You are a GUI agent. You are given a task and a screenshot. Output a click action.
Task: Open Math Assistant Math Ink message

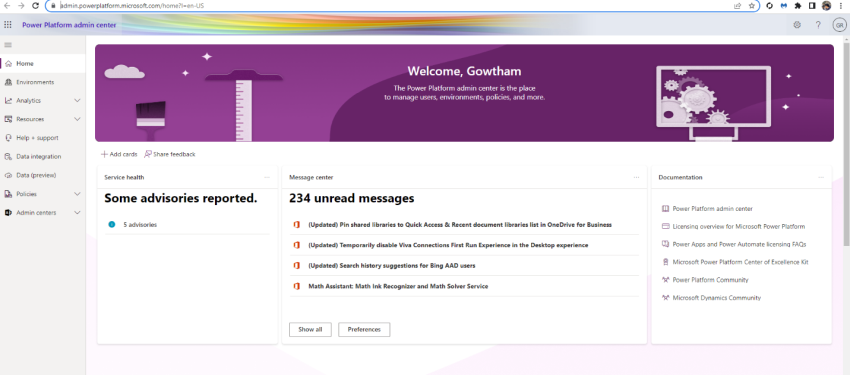click(398, 286)
